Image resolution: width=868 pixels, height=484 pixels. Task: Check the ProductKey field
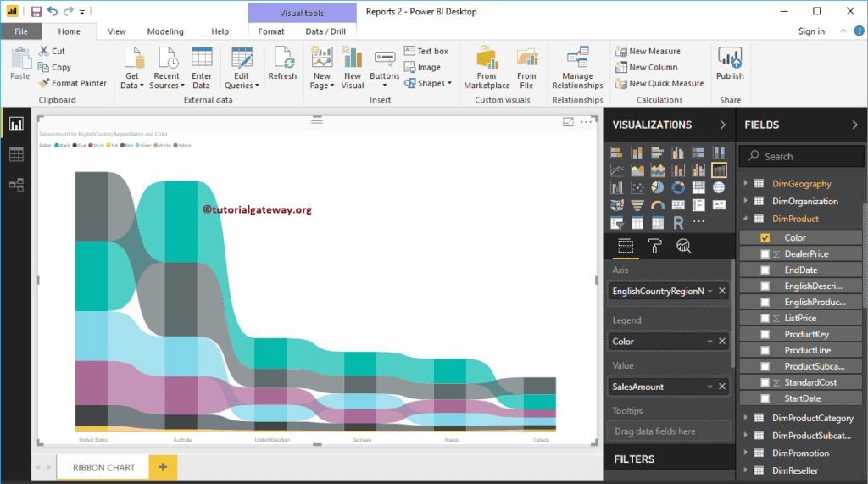765,334
